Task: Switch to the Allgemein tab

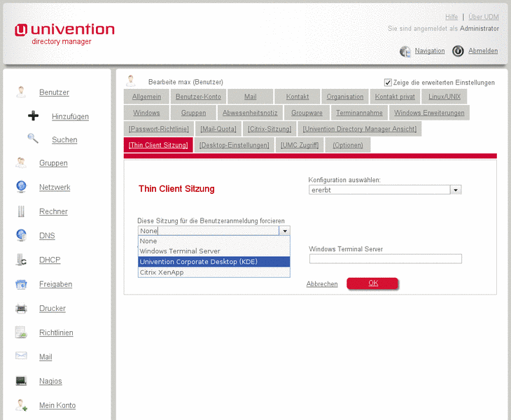Action: (146, 97)
